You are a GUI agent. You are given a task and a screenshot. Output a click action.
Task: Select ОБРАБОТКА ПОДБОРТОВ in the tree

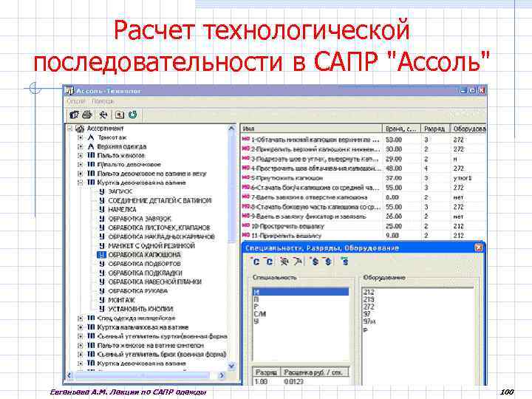[x=144, y=264]
